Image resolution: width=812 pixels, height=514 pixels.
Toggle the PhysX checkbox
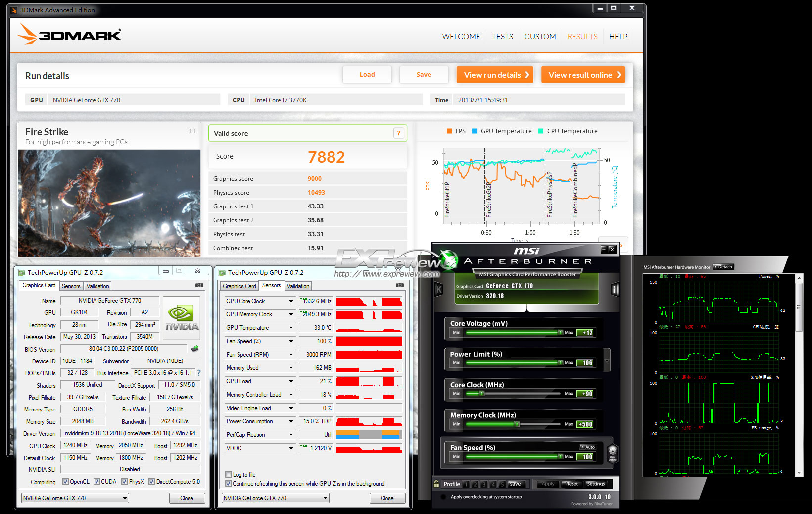point(124,482)
